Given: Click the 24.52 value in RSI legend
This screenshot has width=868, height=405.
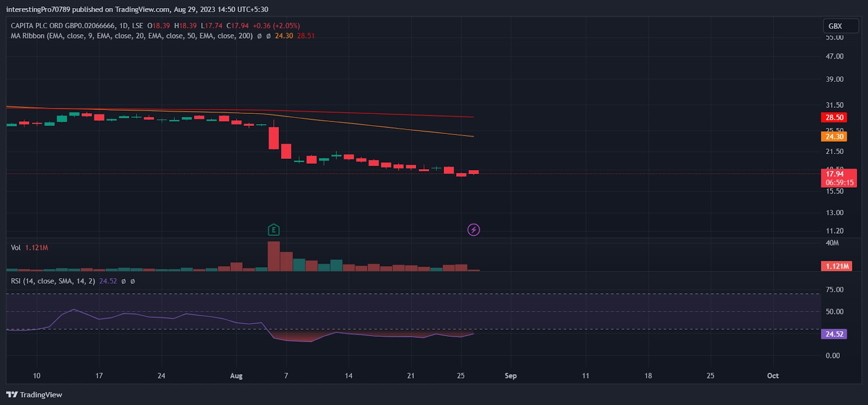Looking at the screenshot, I should [108, 281].
